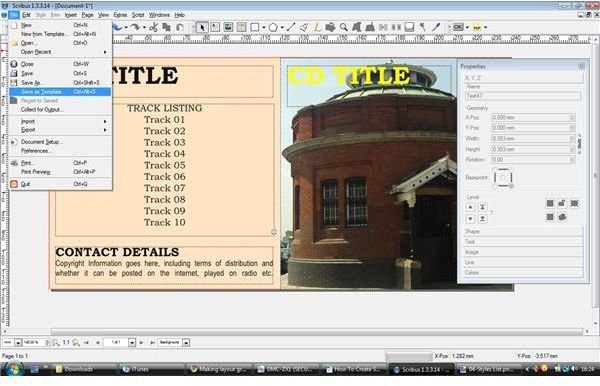Choose the Insert Polygon pentagon tool

[273, 27]
